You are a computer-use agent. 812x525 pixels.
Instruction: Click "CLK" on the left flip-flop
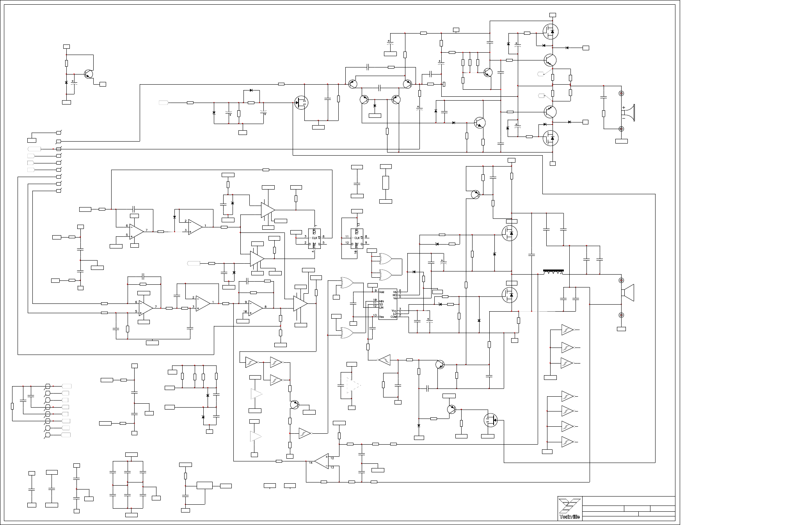[x=314, y=238]
